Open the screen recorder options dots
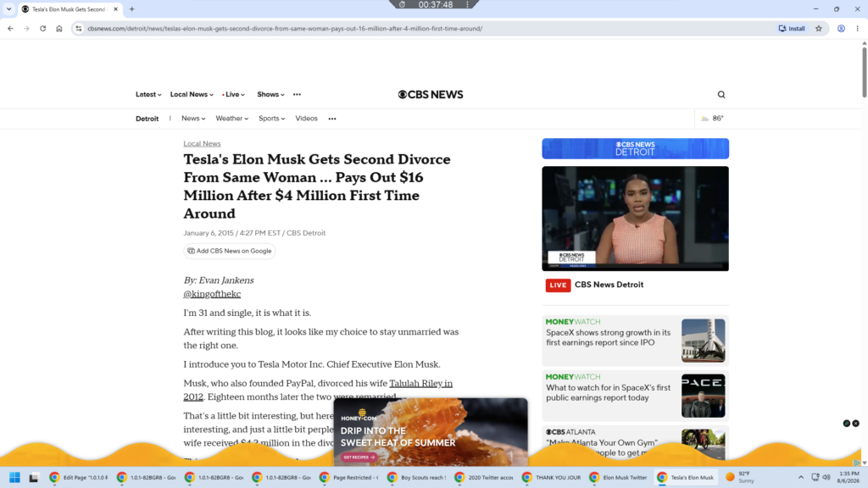Screen dimensions: 868x488 (x=467, y=4)
